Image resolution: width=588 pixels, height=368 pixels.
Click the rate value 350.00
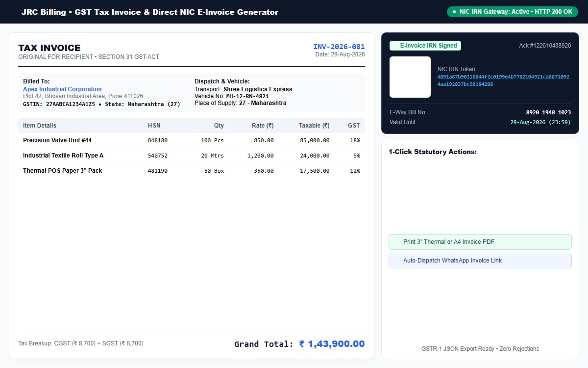pyautogui.click(x=264, y=171)
